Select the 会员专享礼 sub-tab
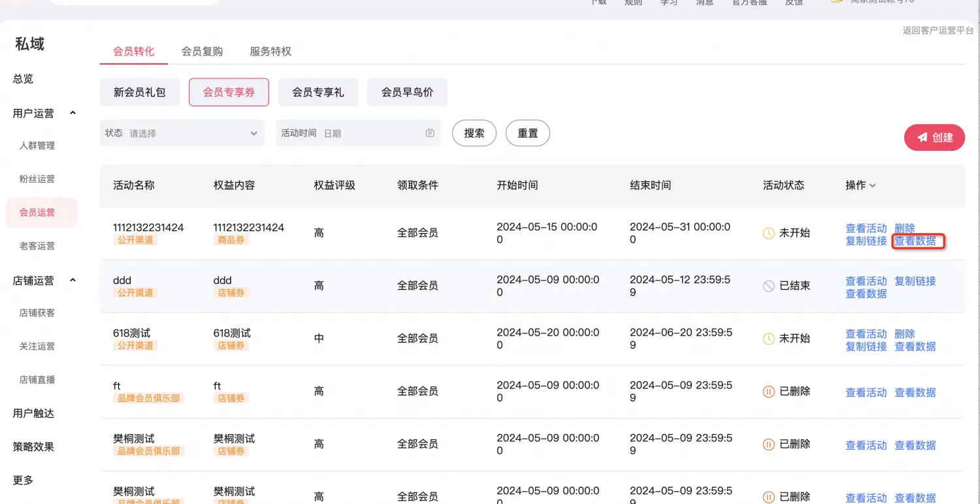This screenshot has width=980, height=504. tap(318, 93)
